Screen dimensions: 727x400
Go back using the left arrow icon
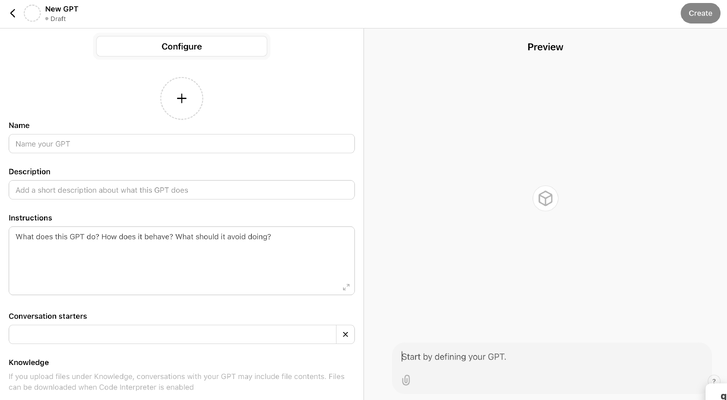[13, 13]
